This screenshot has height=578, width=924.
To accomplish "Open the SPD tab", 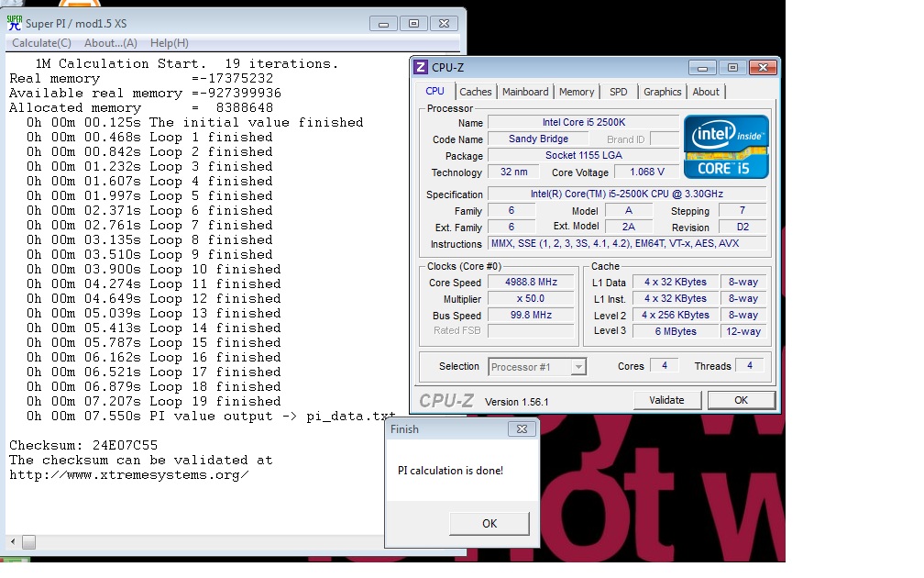I will click(619, 92).
